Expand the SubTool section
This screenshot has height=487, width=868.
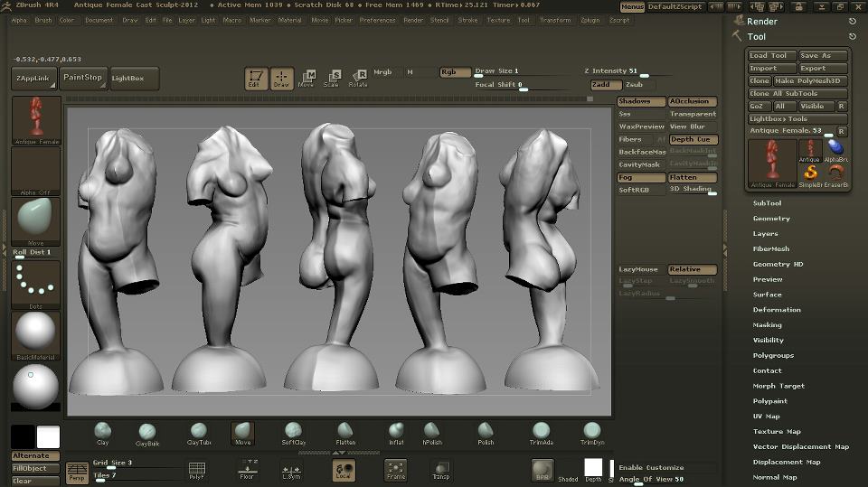coord(767,203)
